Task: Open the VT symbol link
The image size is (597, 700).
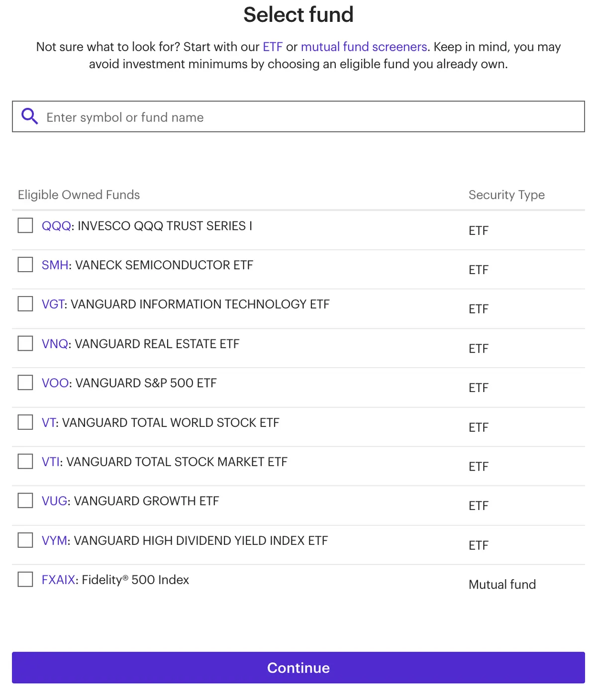Action: tap(48, 423)
